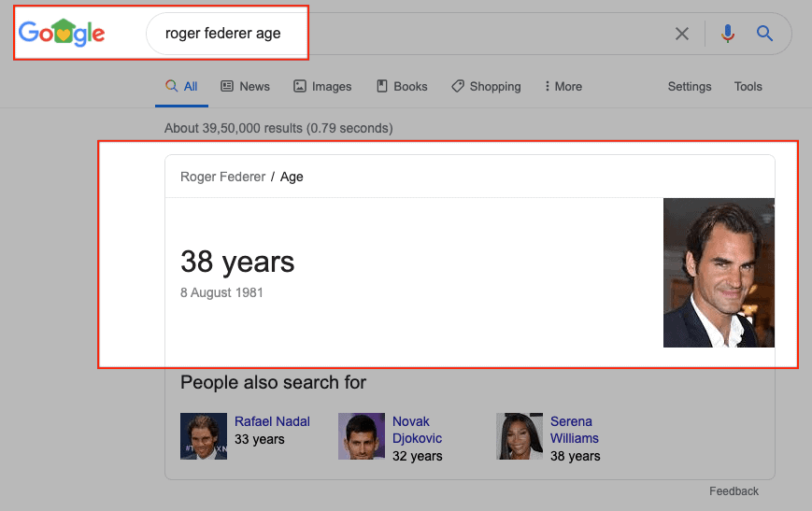Open the Rafael Nadal link
This screenshot has width=812, height=511.
pyautogui.click(x=272, y=421)
